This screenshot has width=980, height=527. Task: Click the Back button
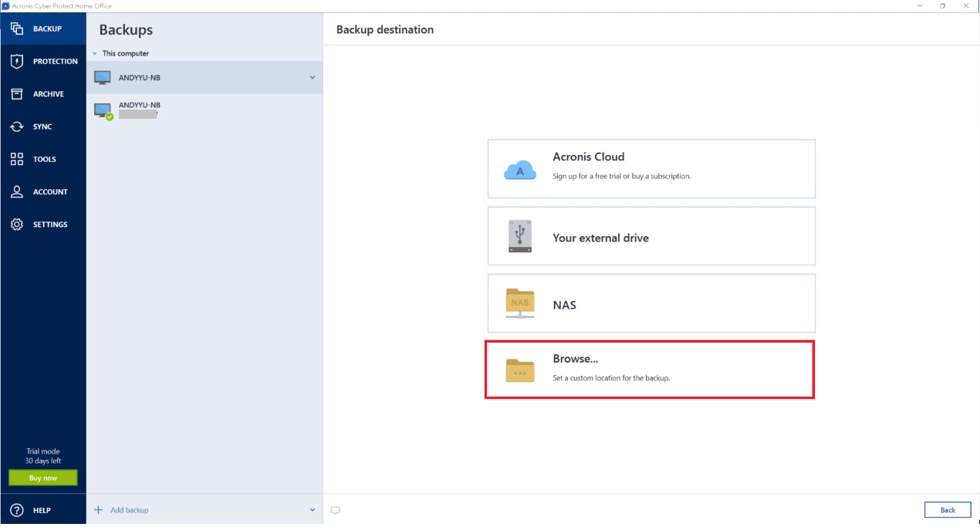tap(948, 510)
